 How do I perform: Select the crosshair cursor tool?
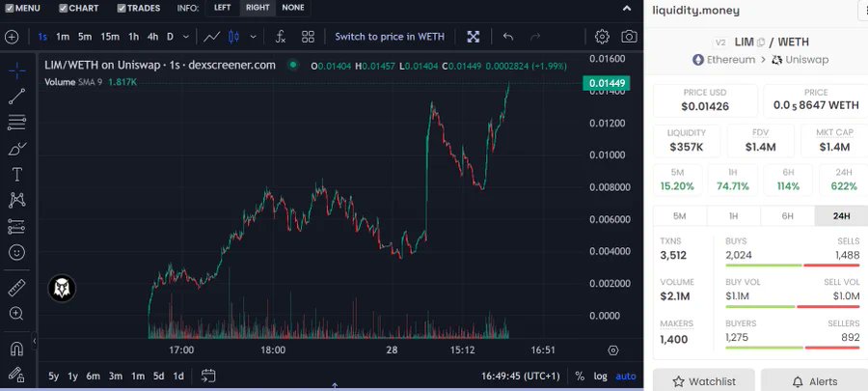[16, 70]
